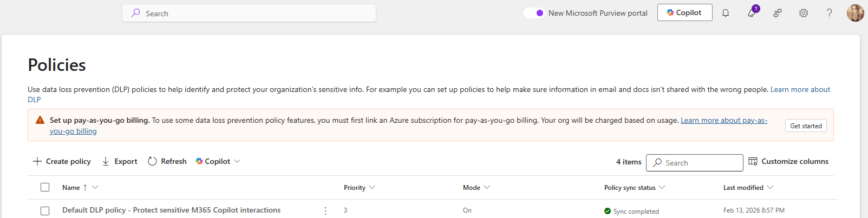Click the user profile avatar
Image resolution: width=868 pixels, height=218 pixels.
click(x=855, y=13)
